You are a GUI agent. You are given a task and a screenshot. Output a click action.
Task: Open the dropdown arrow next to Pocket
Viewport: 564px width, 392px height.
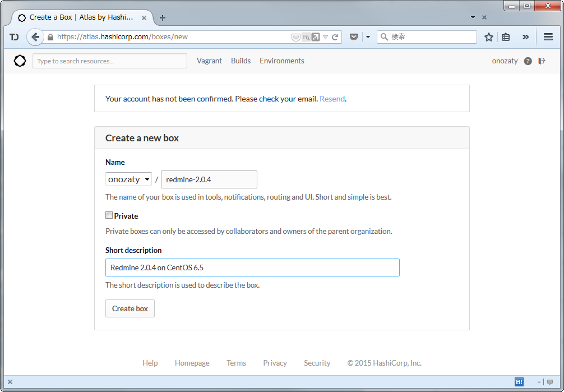tap(368, 36)
